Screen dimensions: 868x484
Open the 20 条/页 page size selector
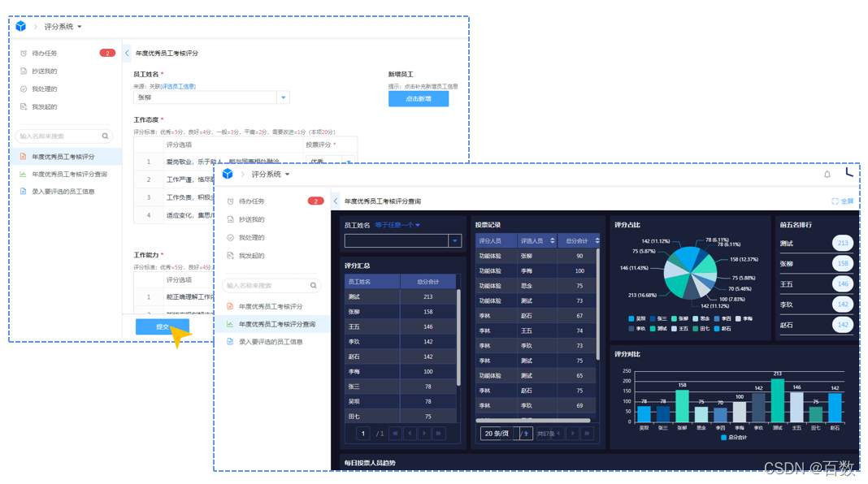click(x=506, y=434)
